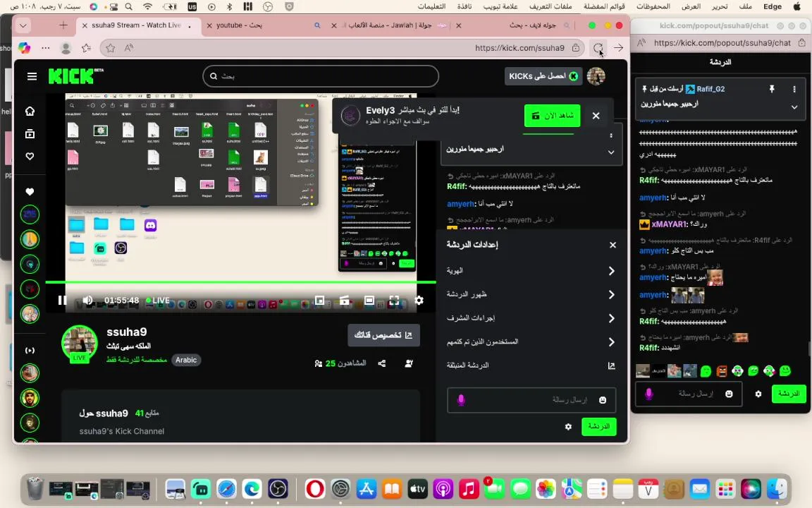Open Edge Copilot icon in toolbar
This screenshot has width=812, height=508.
[x=25, y=48]
